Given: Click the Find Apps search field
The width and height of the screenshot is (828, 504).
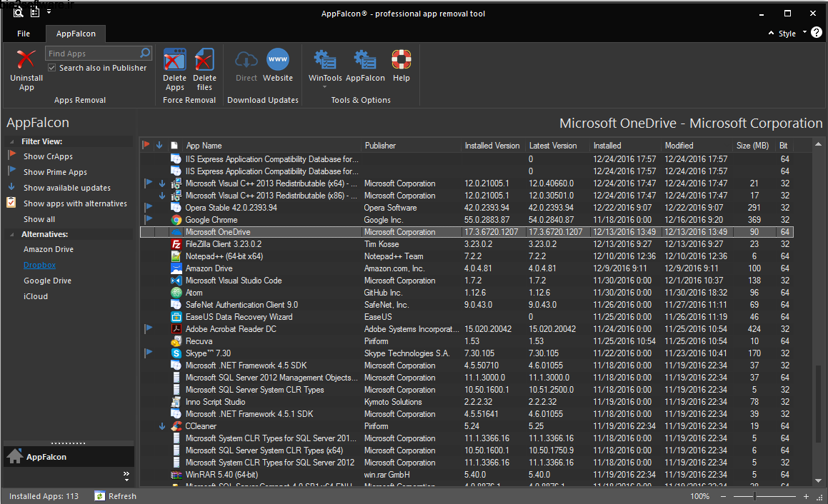Looking at the screenshot, I should pos(92,54).
